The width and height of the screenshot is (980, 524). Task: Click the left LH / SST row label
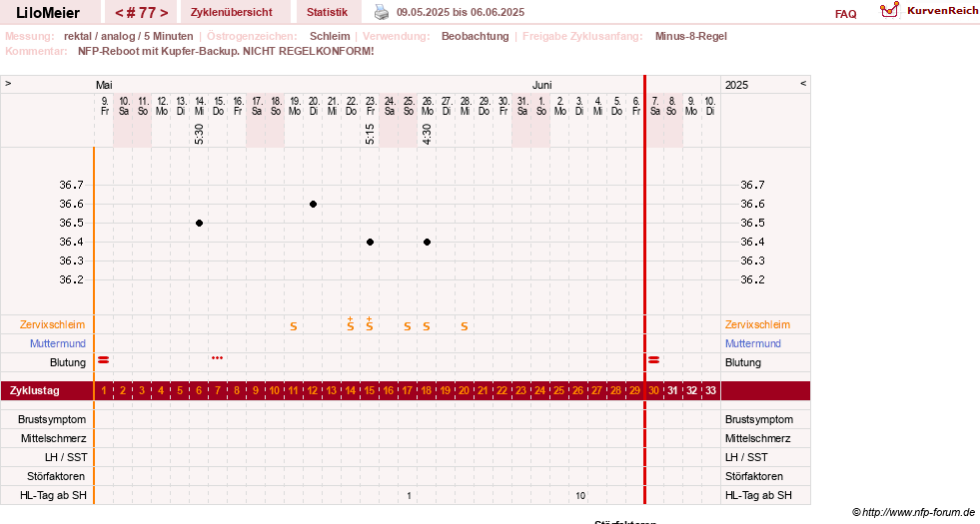pyautogui.click(x=66, y=457)
